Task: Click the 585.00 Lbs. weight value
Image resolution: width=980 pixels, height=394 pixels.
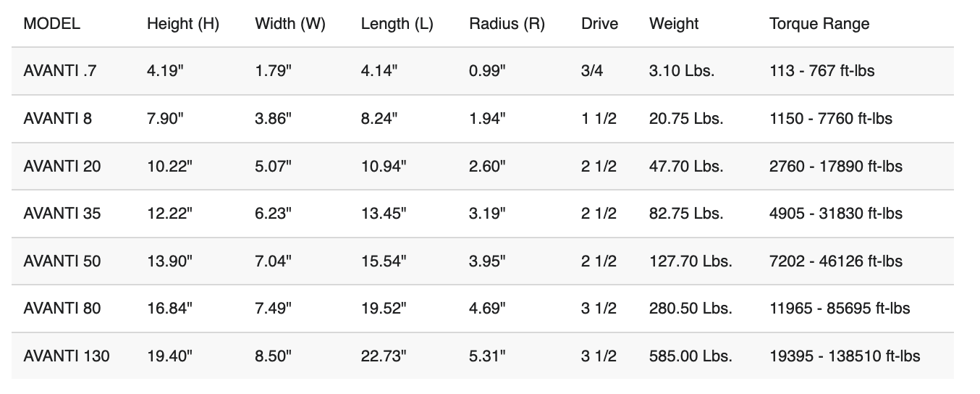Action: point(690,356)
